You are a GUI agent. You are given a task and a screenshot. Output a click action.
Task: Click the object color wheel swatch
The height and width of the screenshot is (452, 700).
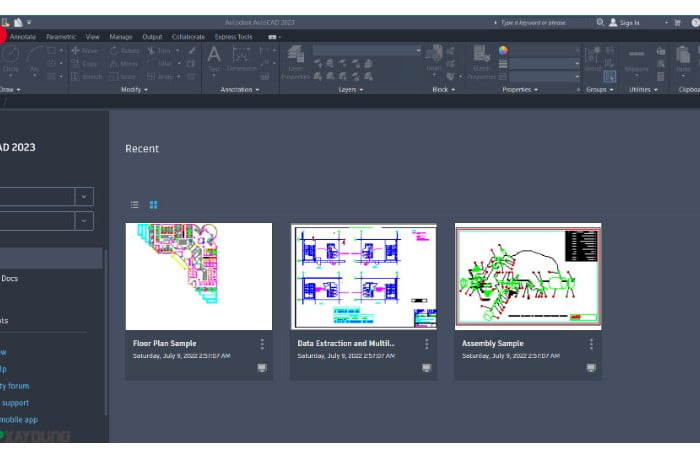point(503,50)
